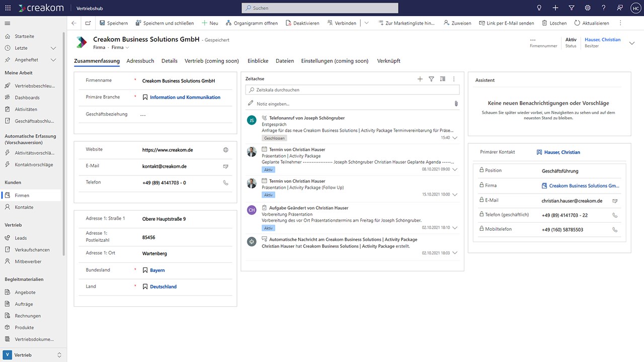Switch to the Verknüpft tab

click(389, 61)
